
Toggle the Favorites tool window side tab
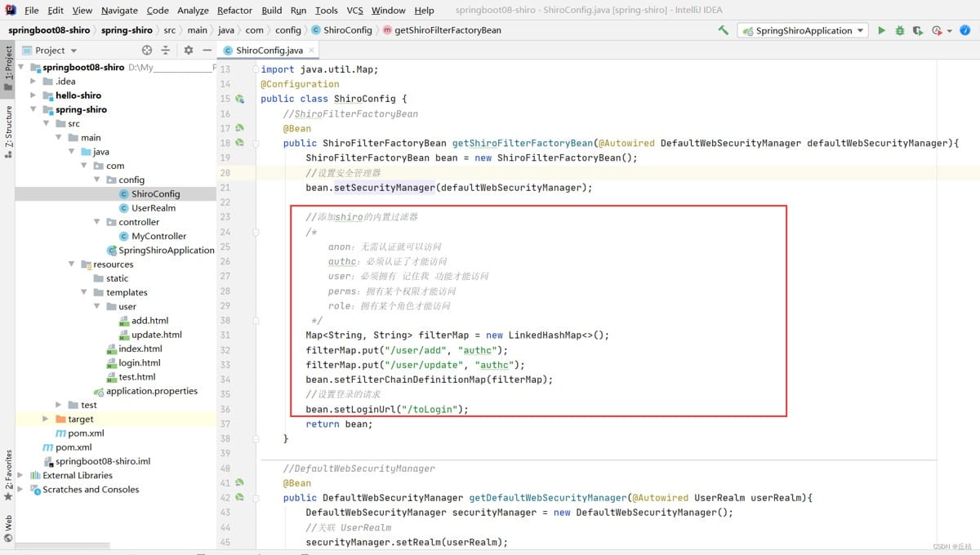(x=8, y=473)
